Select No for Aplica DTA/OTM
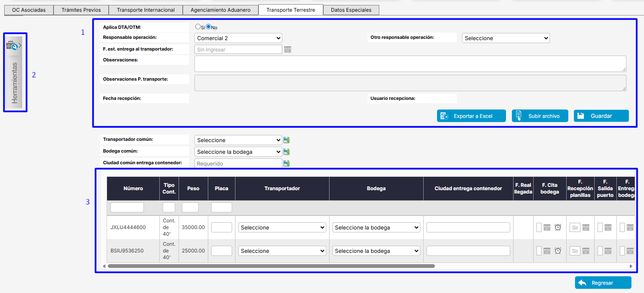This screenshot has height=293, width=644. 209,26
